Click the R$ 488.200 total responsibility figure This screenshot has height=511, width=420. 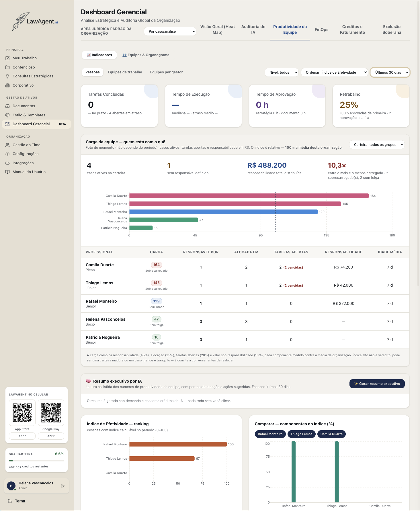[267, 165]
